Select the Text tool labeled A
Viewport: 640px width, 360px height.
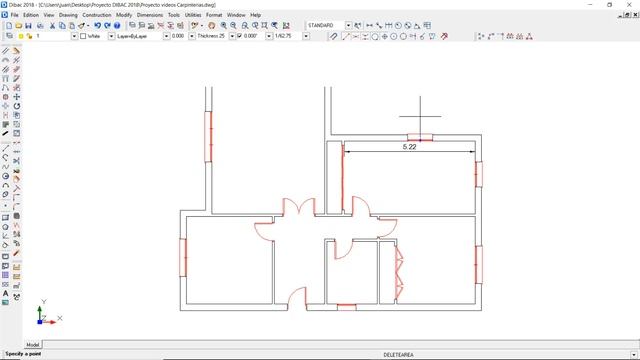point(5,293)
